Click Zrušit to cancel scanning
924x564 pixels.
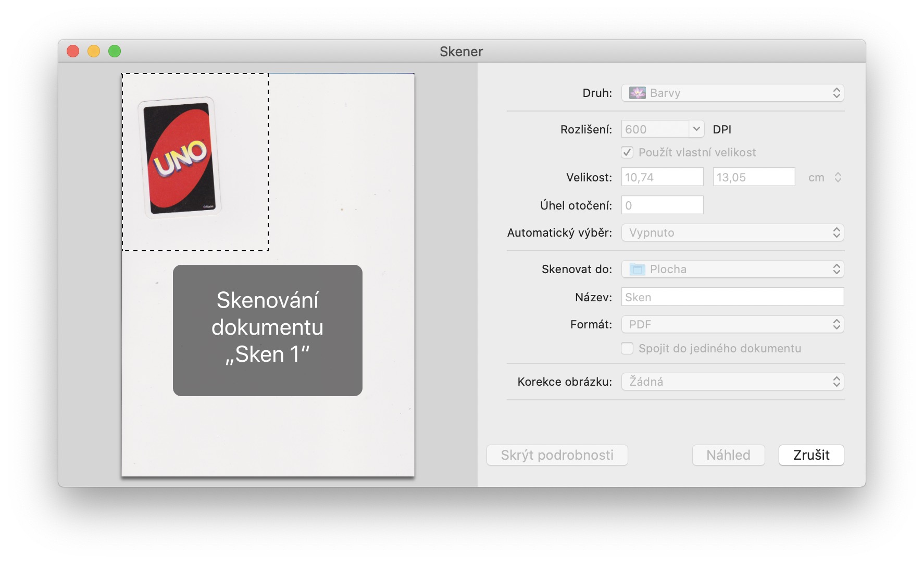[x=811, y=455]
